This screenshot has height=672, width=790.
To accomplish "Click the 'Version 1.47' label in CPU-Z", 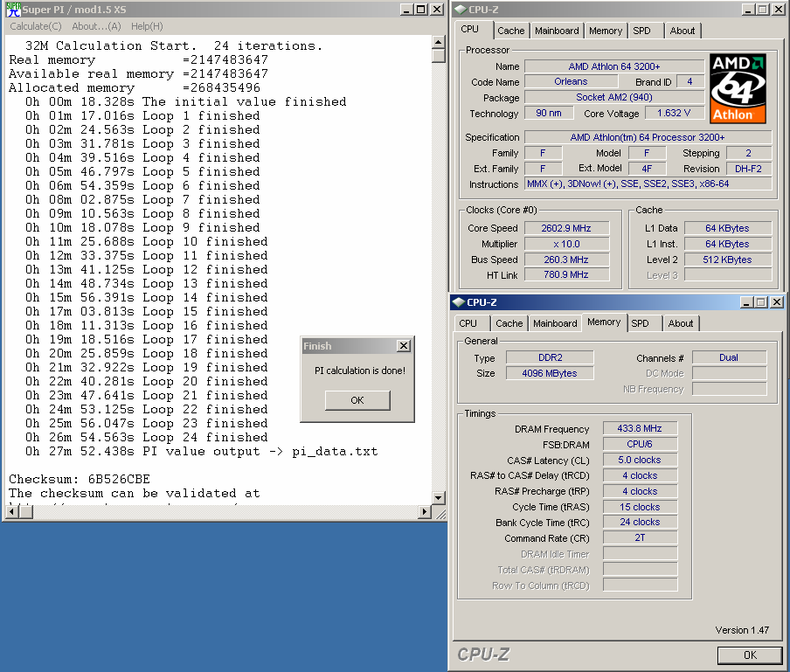I will tap(742, 630).
